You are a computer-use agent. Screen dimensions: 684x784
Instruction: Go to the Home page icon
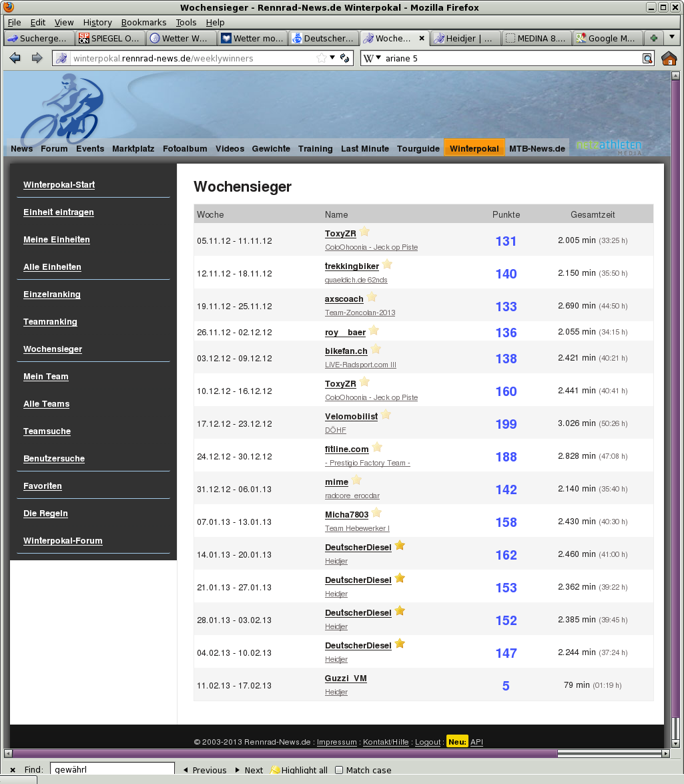click(x=669, y=58)
